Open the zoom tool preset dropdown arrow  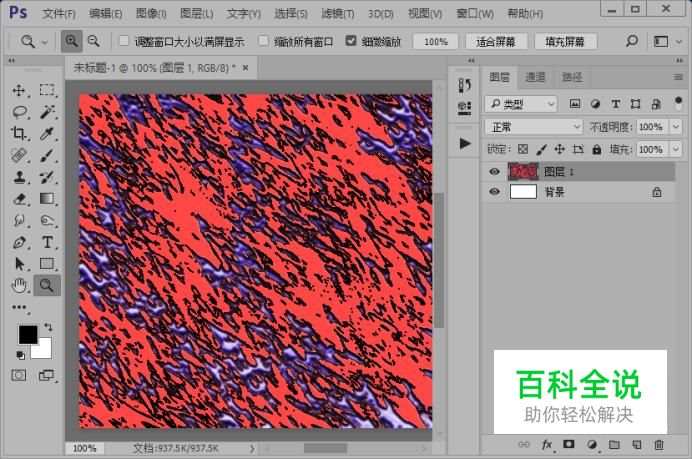click(45, 43)
